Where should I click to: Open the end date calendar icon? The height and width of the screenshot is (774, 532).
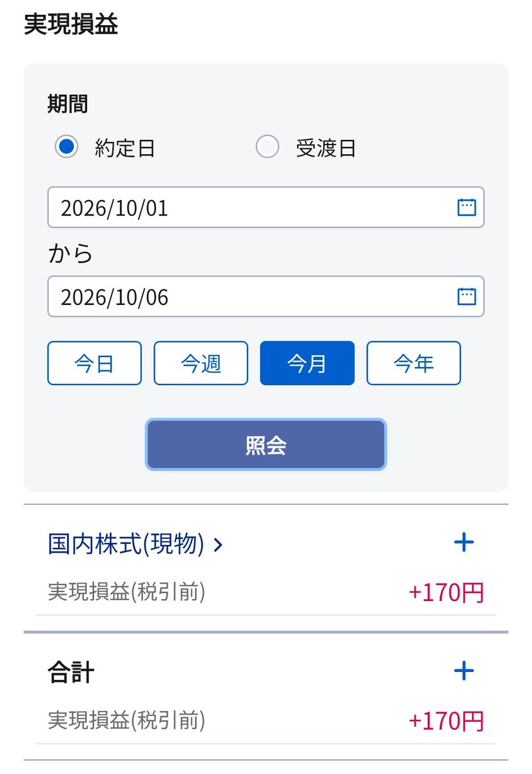click(x=466, y=296)
